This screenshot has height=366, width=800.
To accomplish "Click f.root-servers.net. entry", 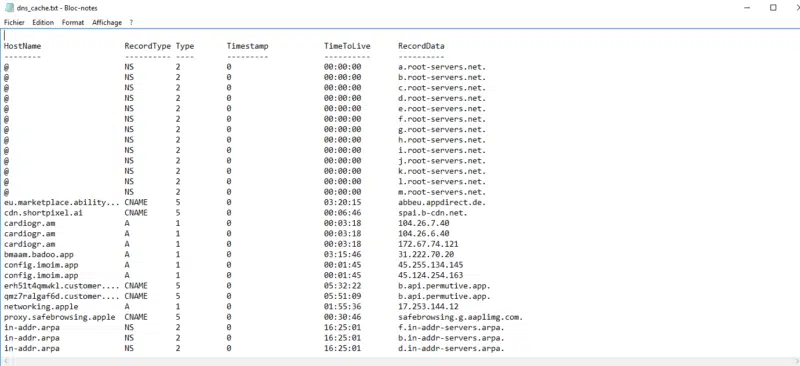I will click(442, 119).
